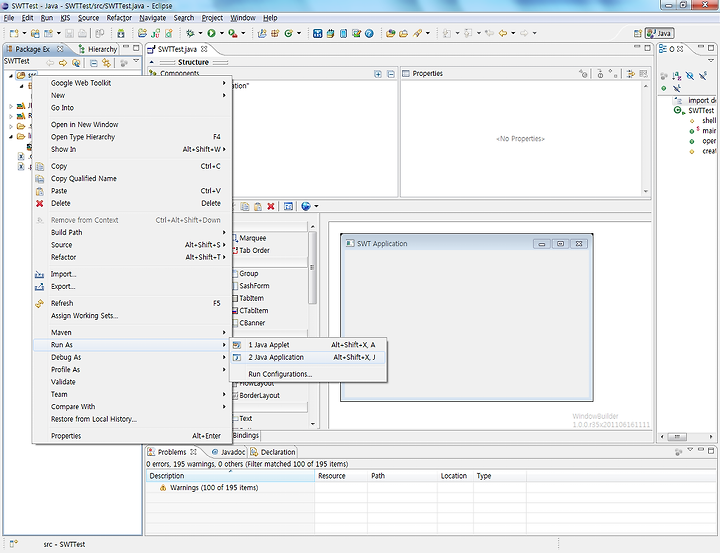720x553 pixels.
Task: Select Run As in the context menu
Action: (130, 345)
